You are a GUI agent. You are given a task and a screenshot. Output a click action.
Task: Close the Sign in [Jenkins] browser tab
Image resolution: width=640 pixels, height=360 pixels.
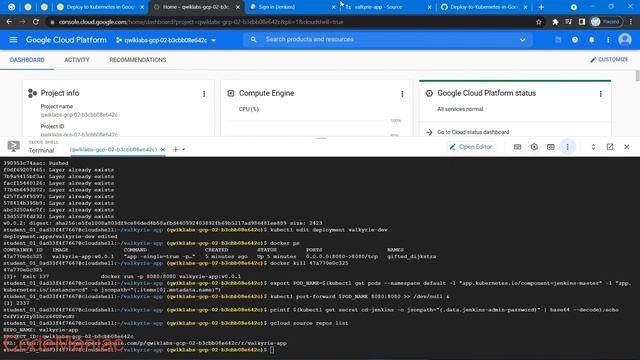tap(333, 7)
